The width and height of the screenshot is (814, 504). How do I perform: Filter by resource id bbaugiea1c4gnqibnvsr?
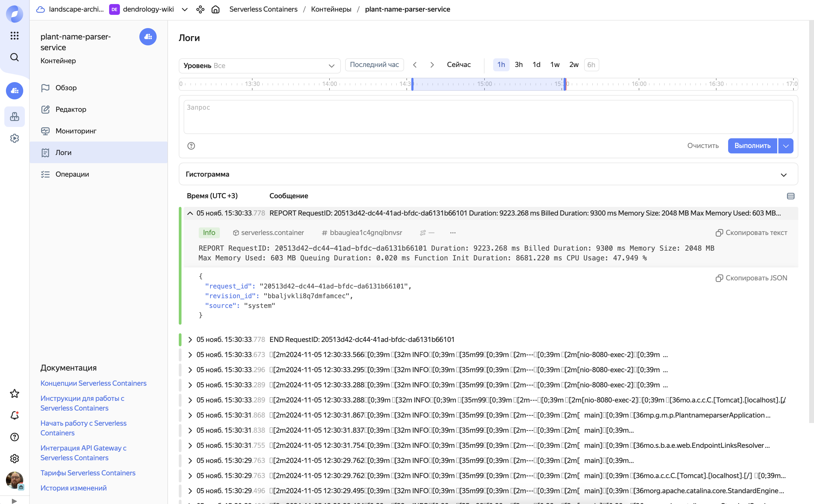(x=362, y=233)
